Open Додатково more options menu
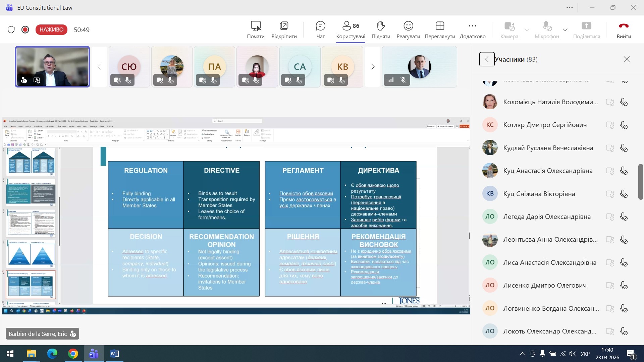This screenshot has height=362, width=644. pyautogui.click(x=472, y=29)
